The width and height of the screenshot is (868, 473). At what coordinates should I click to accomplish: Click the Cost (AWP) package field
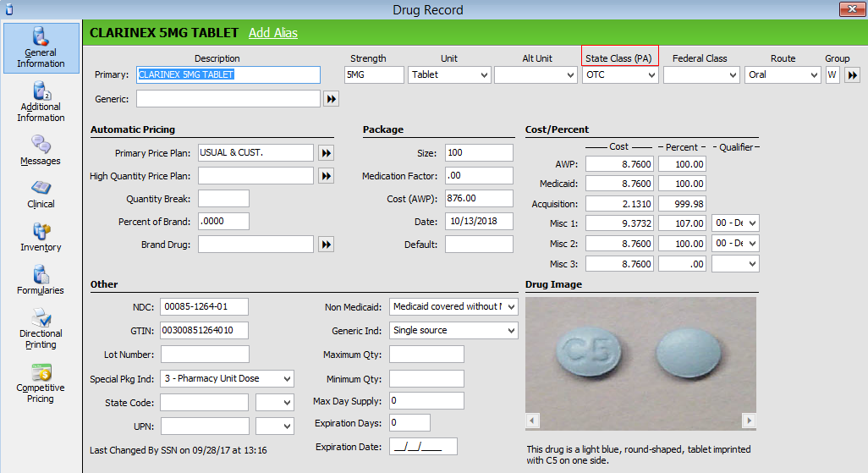pyautogui.click(x=479, y=198)
